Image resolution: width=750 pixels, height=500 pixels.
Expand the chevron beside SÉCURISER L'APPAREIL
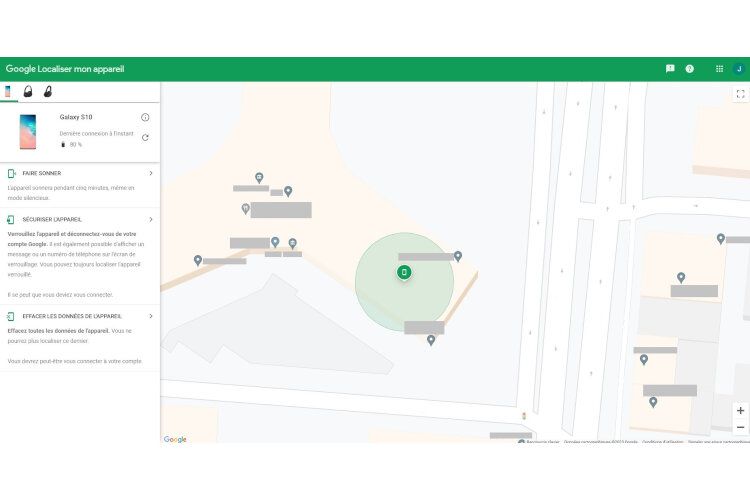(151, 220)
